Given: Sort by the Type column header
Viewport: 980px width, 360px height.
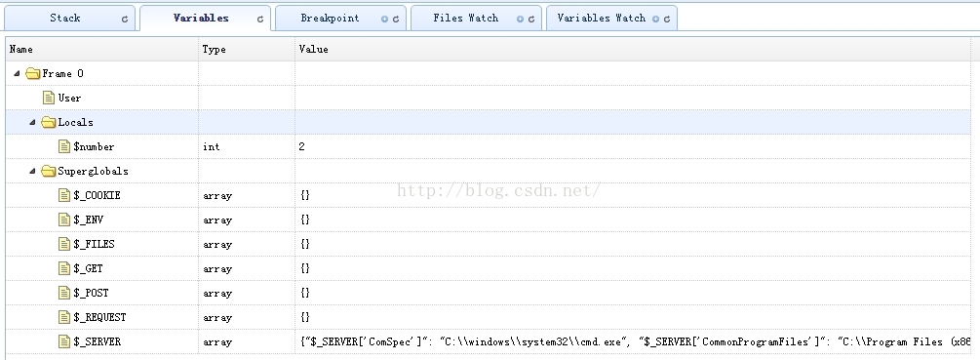Looking at the screenshot, I should coord(247,49).
